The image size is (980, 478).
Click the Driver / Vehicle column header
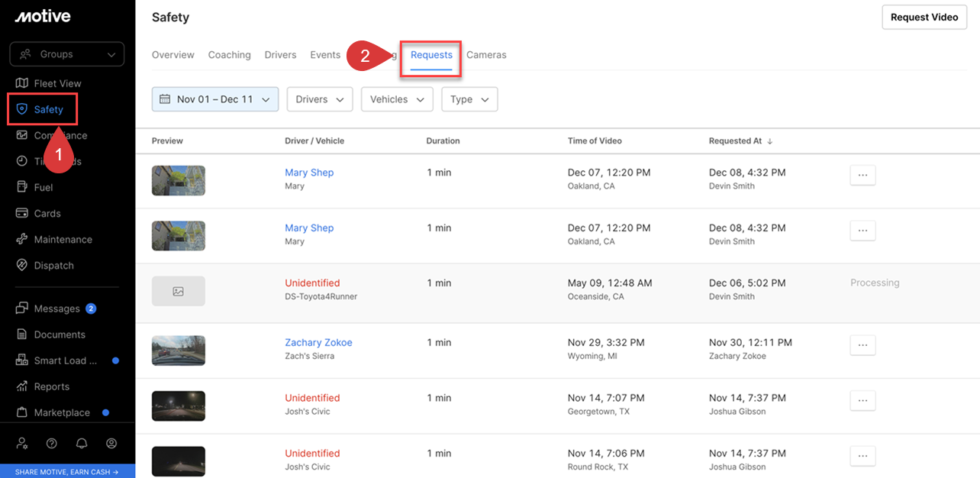tap(314, 141)
